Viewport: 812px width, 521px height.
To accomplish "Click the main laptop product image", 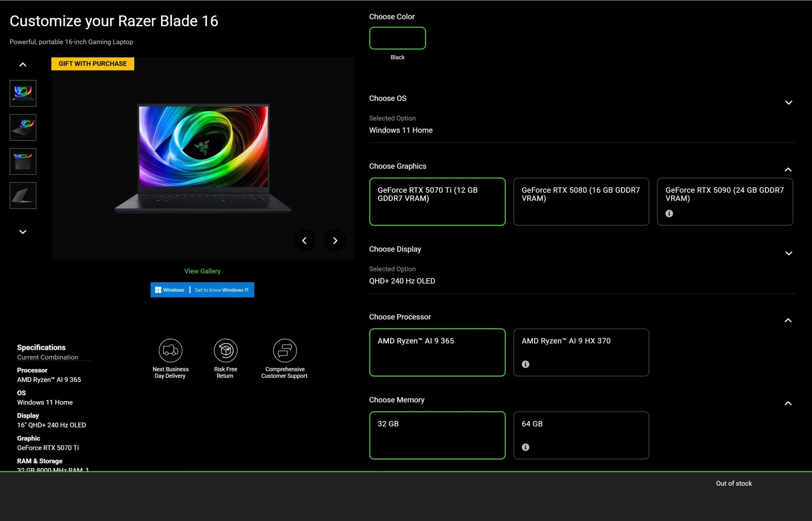I will [203, 158].
